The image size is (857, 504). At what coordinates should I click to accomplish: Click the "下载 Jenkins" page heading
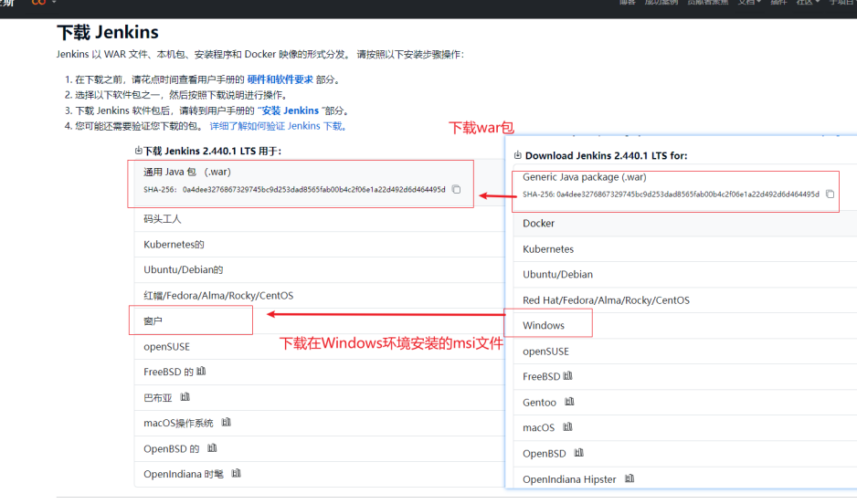(x=108, y=32)
